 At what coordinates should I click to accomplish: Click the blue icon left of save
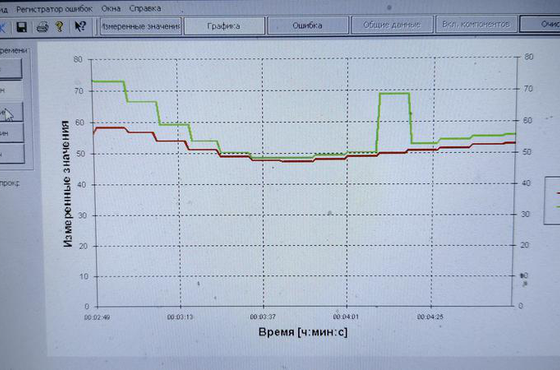pyautogui.click(x=3, y=27)
